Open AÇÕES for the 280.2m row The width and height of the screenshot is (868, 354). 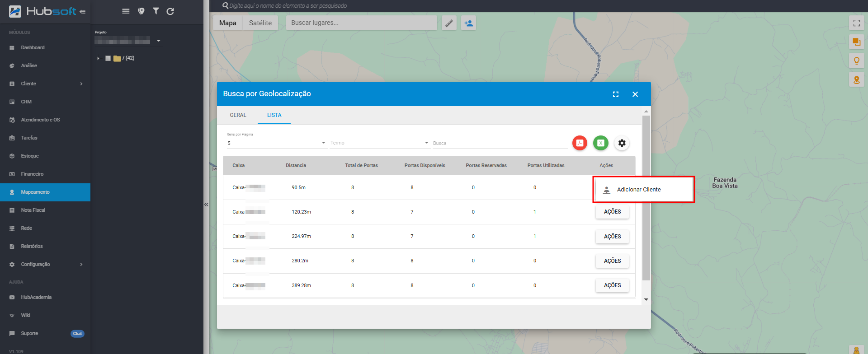click(x=613, y=261)
